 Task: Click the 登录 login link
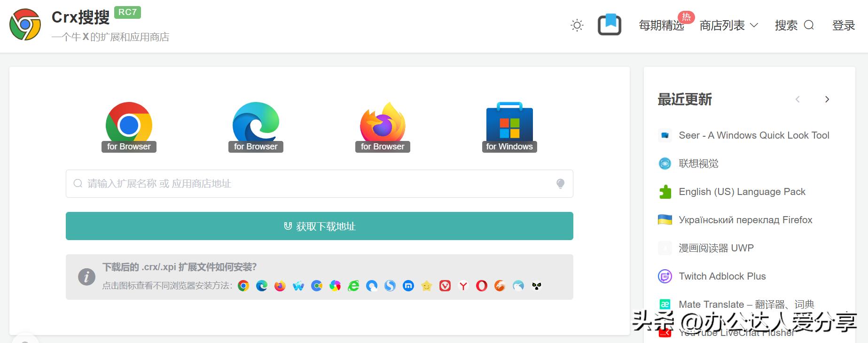click(844, 25)
